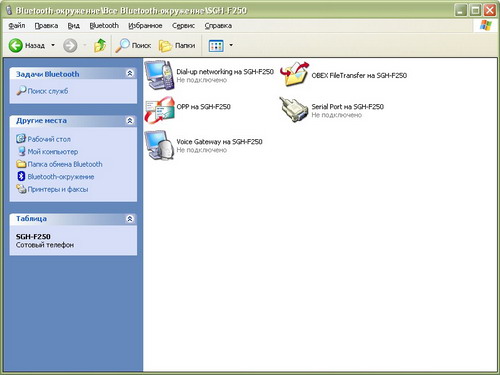This screenshot has height=375, width=500.
Task: Click the Serial Port на SGH-F250 label
Action: [347, 107]
